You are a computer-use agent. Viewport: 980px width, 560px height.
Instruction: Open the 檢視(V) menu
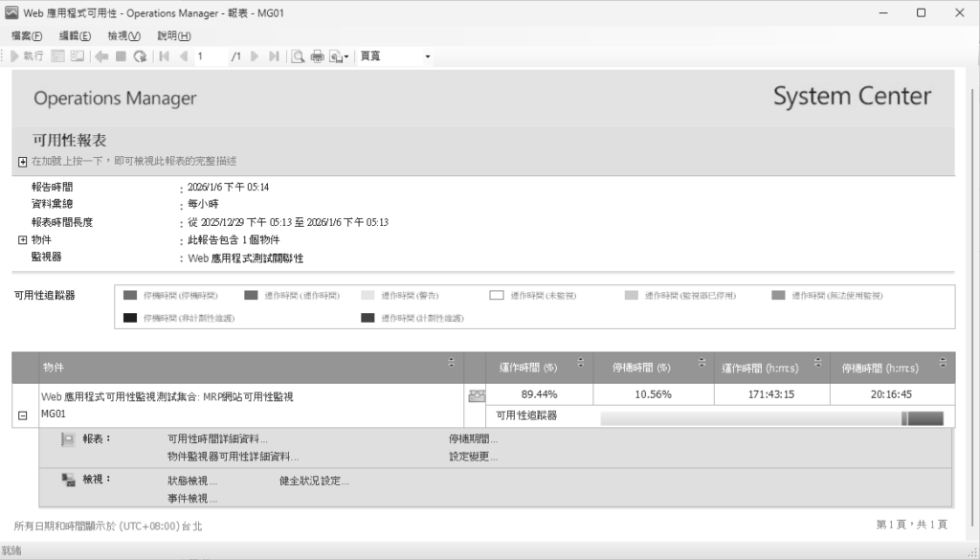click(x=123, y=35)
